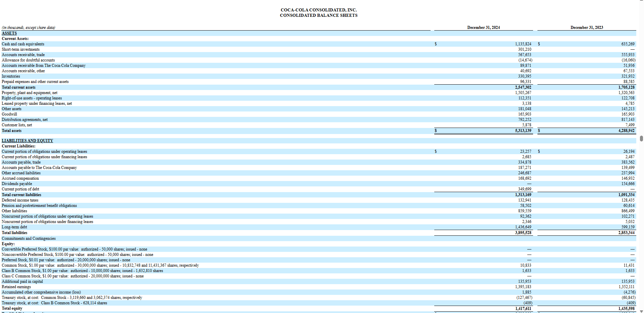Screen dimensions: 644x313
Task: Select the Retained earnings row
Action: (x=16, y=286)
